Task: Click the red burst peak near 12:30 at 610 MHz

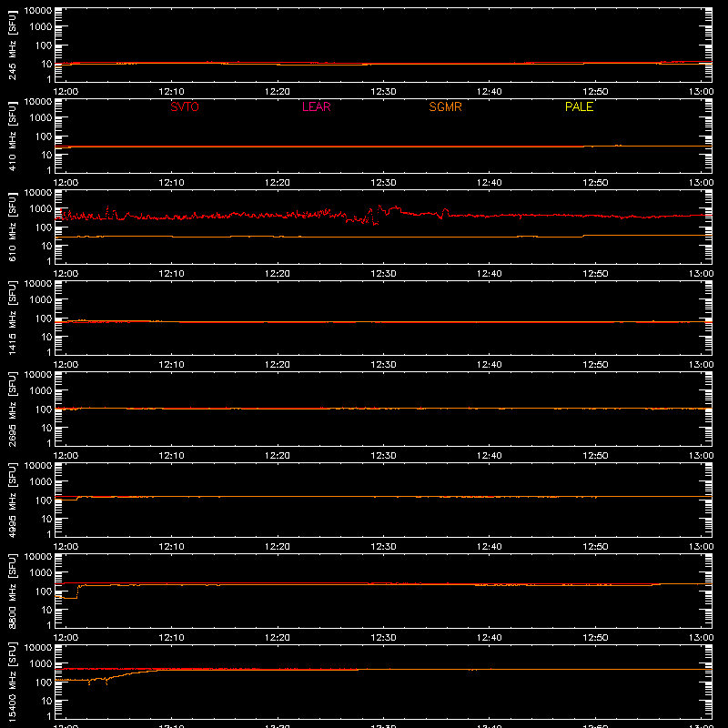Action: (x=380, y=207)
